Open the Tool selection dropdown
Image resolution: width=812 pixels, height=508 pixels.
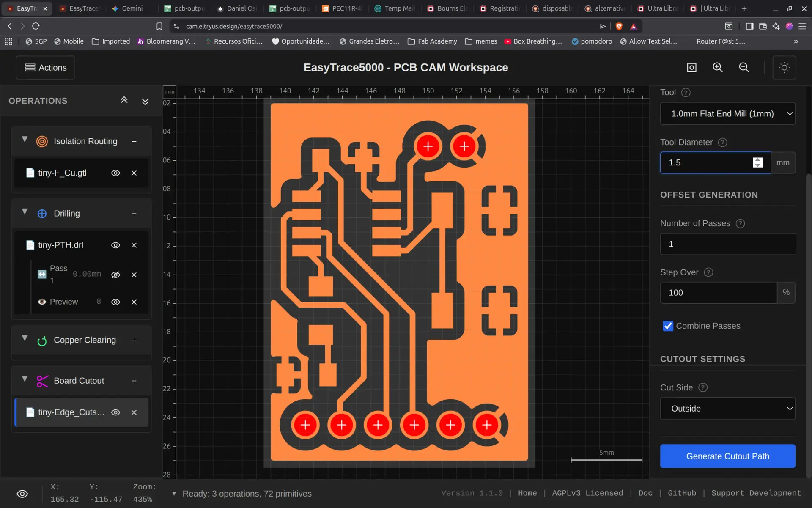727,114
